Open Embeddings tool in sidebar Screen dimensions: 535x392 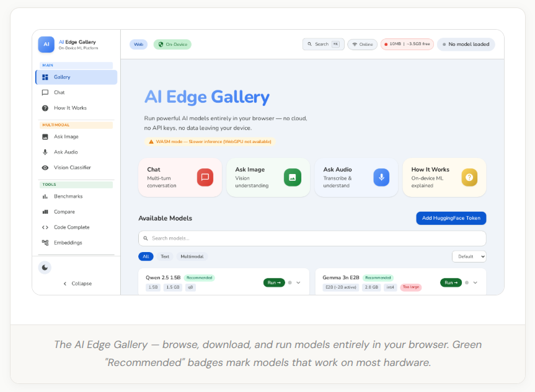click(76, 242)
